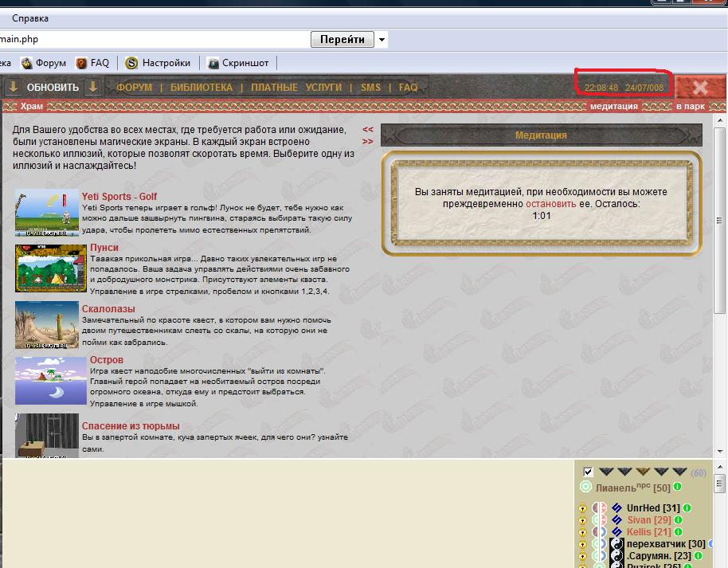
Task: Click the dark triangle filter next to checkbox
Action: (606, 472)
